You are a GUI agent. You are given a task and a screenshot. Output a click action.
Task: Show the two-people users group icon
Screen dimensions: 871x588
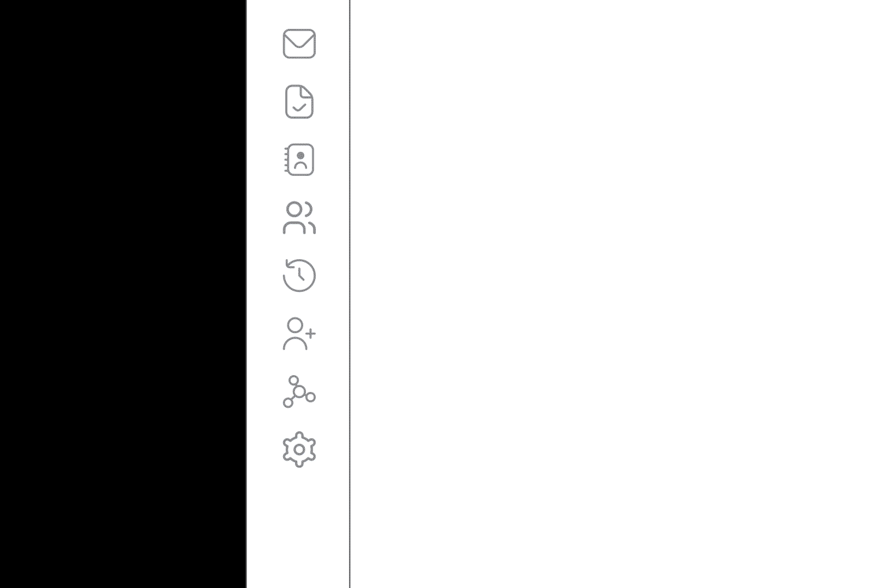(299, 218)
